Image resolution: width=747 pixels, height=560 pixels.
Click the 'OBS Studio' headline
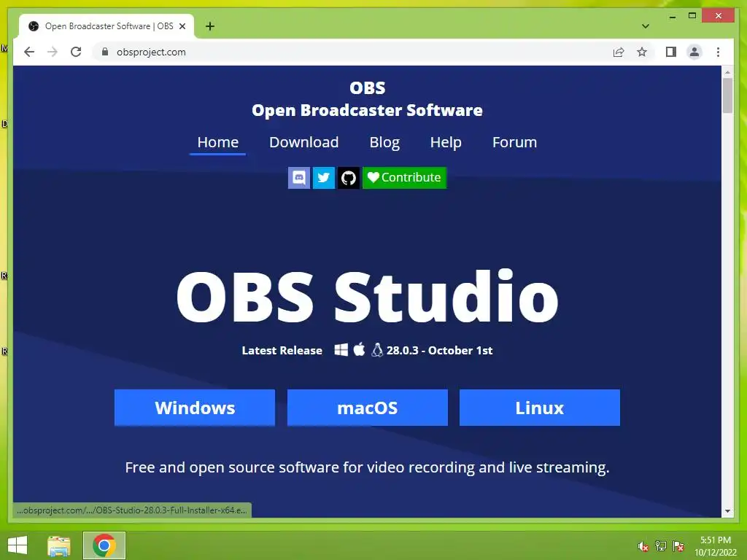(x=368, y=296)
